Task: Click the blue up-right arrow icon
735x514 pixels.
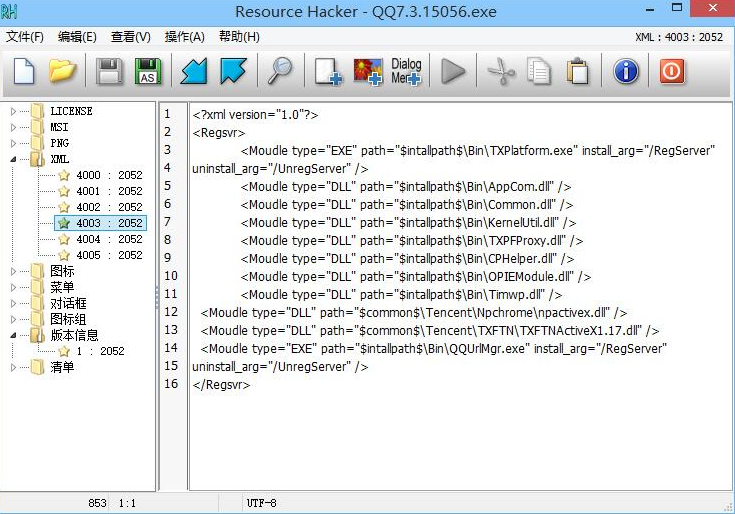Action: (233, 71)
